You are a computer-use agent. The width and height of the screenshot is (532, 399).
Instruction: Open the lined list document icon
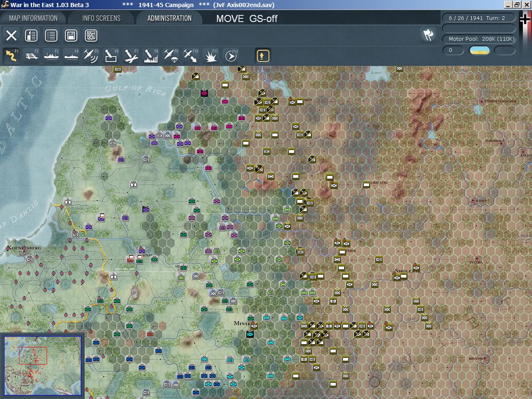coord(51,35)
